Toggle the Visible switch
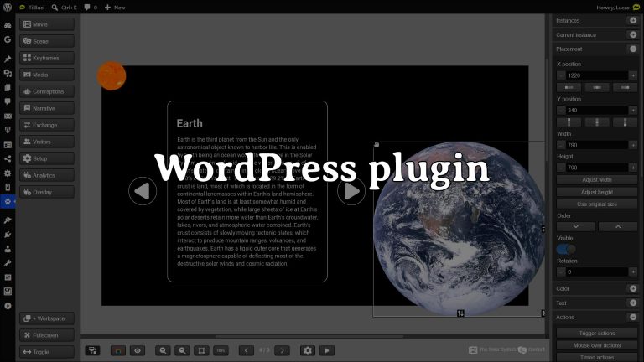 566,249
